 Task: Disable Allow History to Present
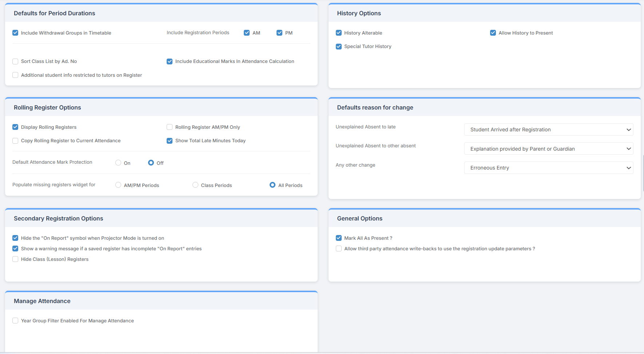coord(493,32)
